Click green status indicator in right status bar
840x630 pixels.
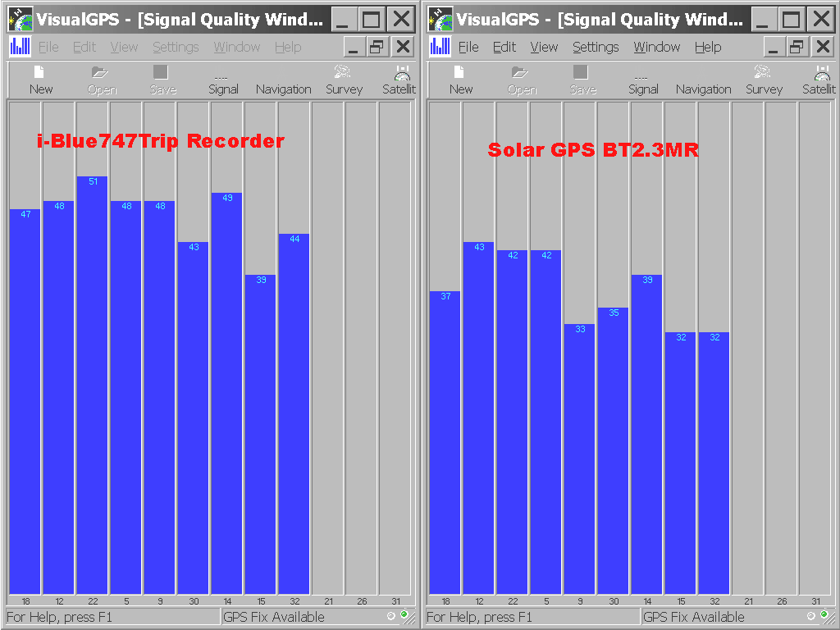pyautogui.click(x=824, y=614)
